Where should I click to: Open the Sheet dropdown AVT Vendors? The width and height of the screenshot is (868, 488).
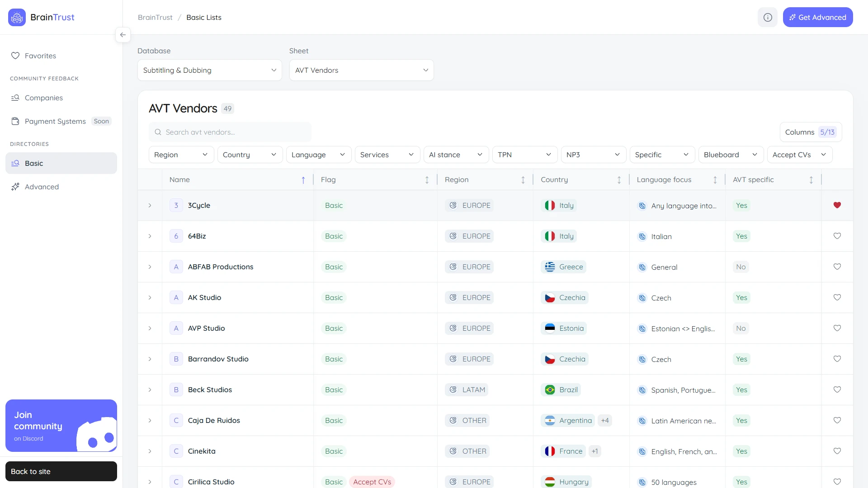click(362, 70)
